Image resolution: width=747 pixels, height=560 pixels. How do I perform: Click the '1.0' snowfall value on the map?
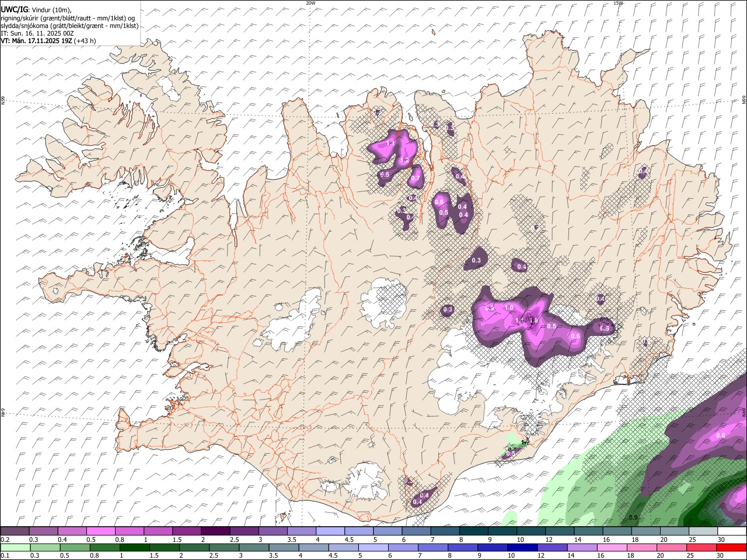[x=509, y=307]
